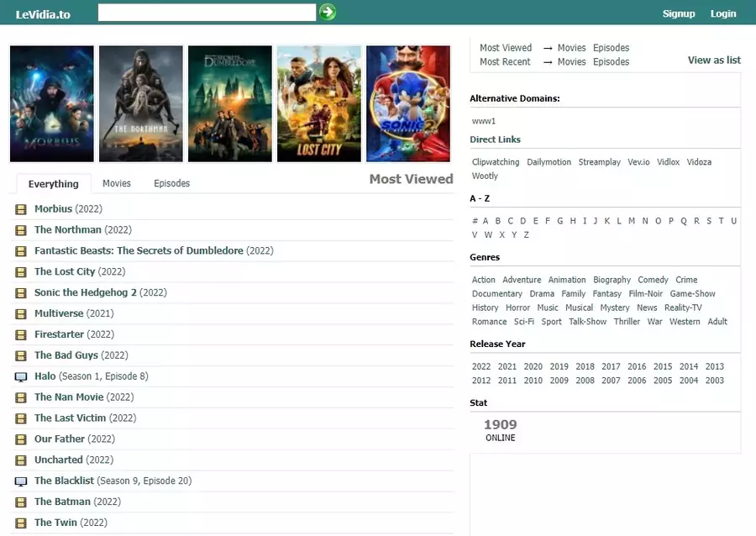Open the Dailymotion direct link
This screenshot has height=536, width=756.
click(549, 162)
